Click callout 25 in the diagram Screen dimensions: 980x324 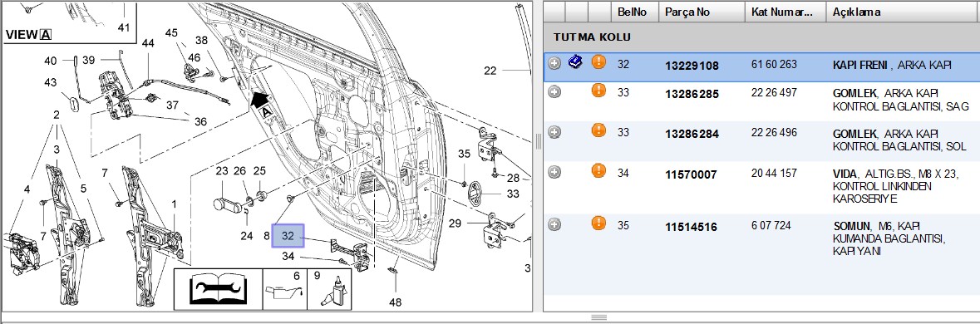pos(259,170)
